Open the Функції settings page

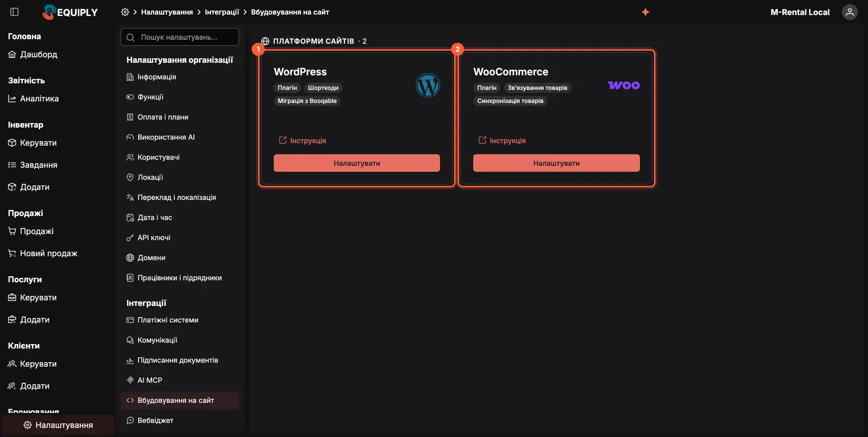click(180, 97)
